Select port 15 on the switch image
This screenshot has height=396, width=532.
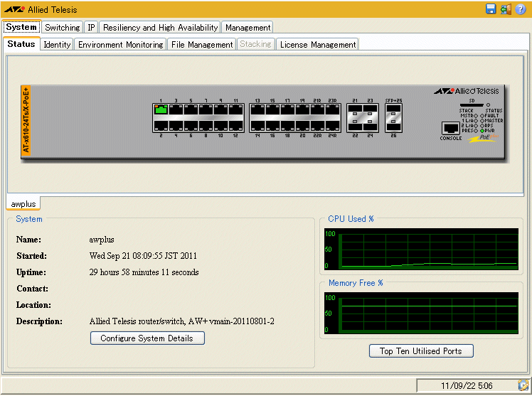[272, 109]
